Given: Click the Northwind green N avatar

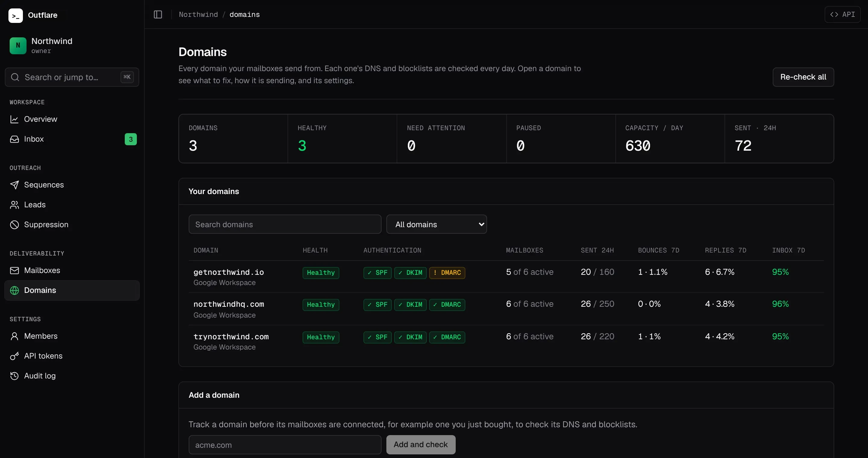Looking at the screenshot, I should tap(18, 45).
